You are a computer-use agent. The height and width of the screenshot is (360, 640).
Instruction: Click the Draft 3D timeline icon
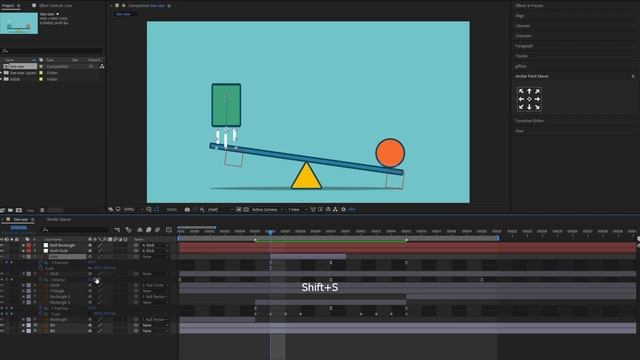point(129,230)
